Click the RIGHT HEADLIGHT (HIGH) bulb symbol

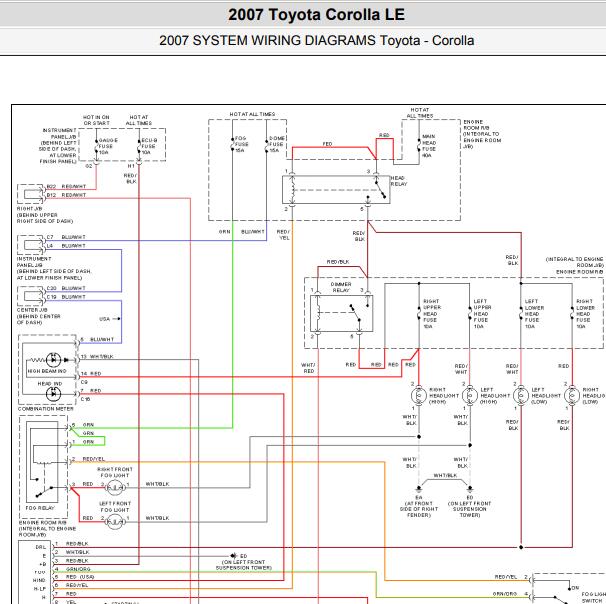(419, 396)
